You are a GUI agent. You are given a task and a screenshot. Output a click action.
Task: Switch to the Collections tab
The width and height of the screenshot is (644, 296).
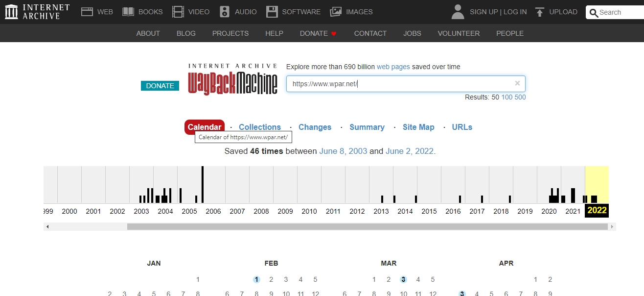pos(260,127)
